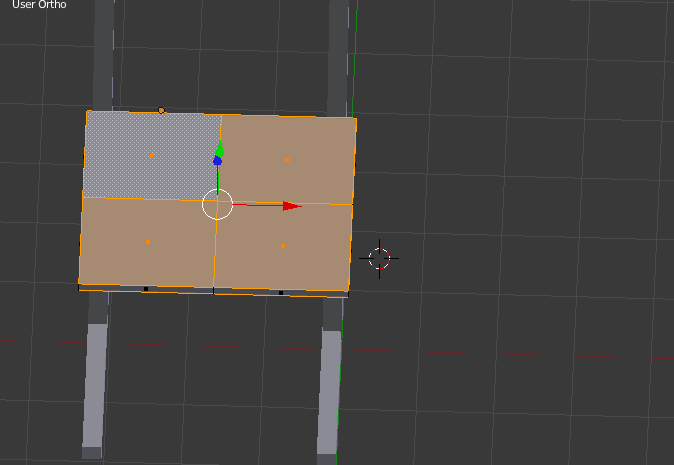Click the User Ortho view label

tap(39, 5)
